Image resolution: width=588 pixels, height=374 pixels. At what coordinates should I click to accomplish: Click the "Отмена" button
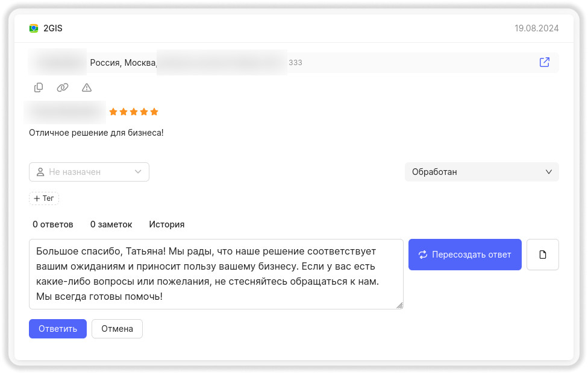point(117,329)
